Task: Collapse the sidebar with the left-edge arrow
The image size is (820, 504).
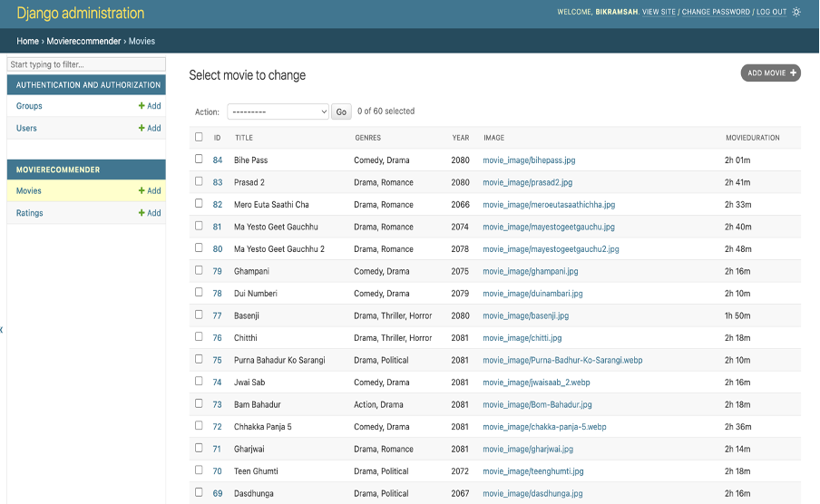Action: pyautogui.click(x=2, y=329)
